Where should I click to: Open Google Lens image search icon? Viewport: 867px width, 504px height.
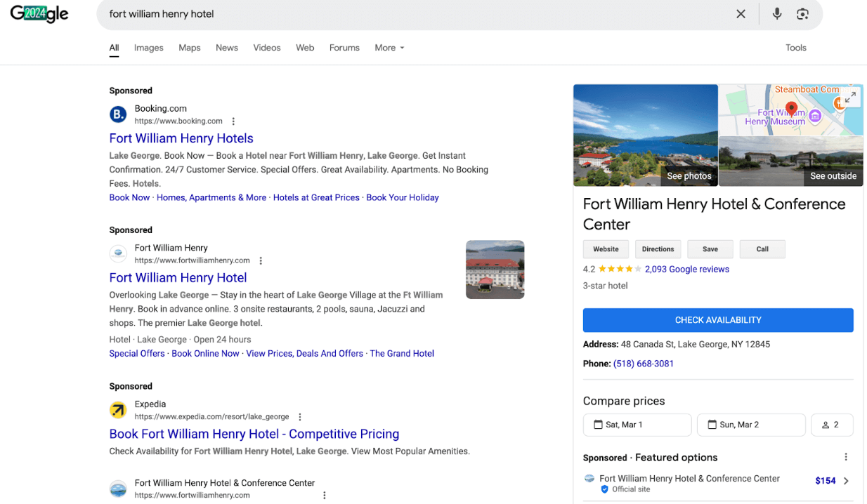[x=802, y=14]
